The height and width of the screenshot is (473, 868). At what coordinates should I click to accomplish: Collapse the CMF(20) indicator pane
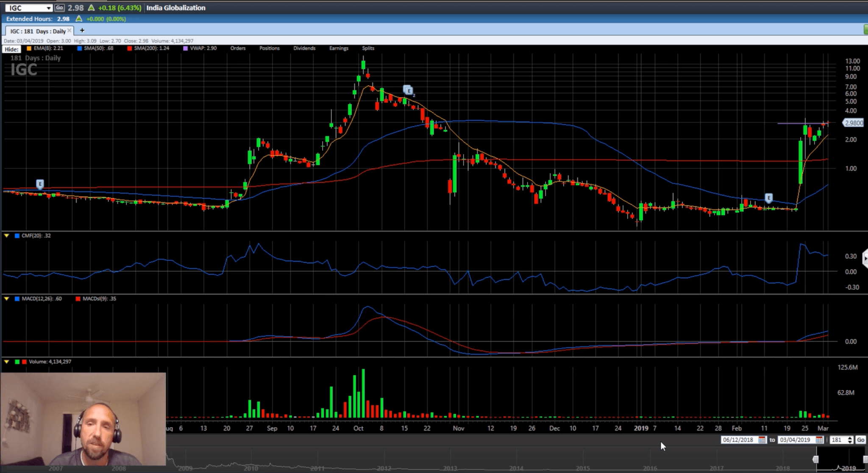pyautogui.click(x=6, y=235)
